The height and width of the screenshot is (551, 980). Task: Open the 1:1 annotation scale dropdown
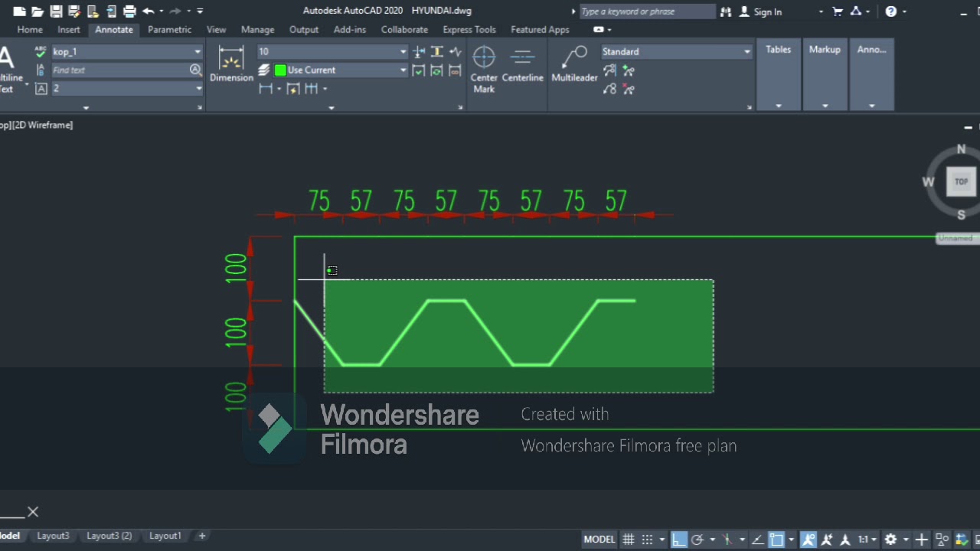tap(867, 539)
